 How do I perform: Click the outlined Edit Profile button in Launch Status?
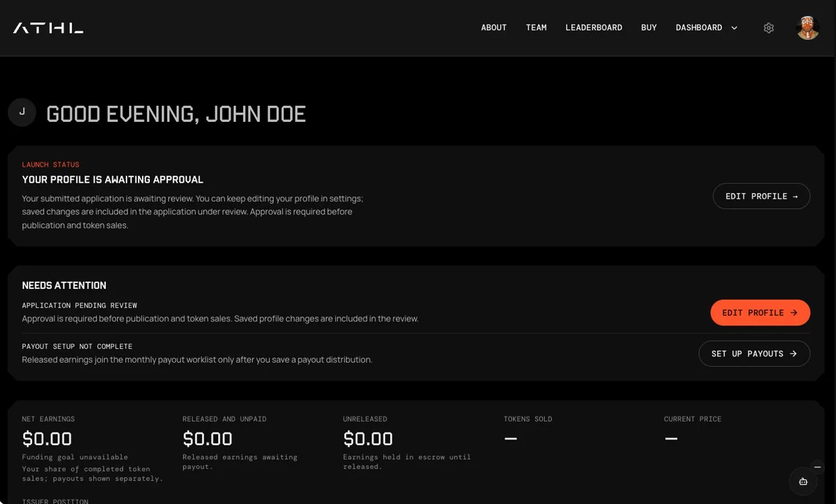[x=761, y=196]
